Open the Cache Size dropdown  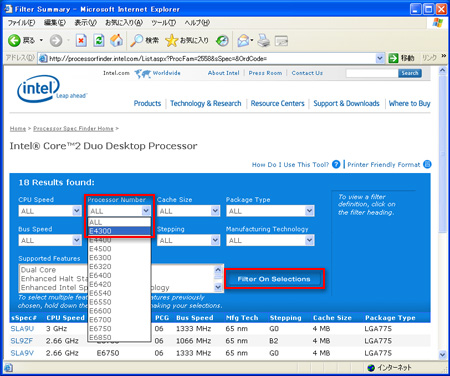tap(215, 211)
